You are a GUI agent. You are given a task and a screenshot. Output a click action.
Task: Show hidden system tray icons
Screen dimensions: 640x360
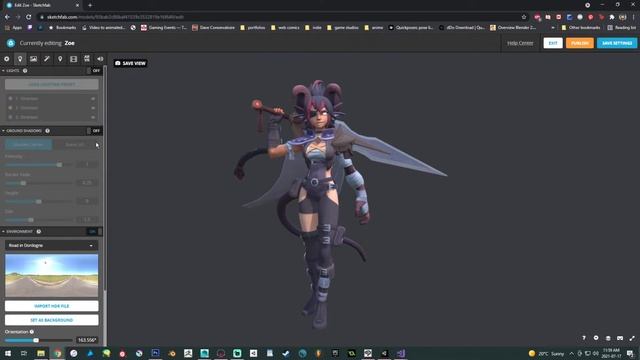[571, 353]
